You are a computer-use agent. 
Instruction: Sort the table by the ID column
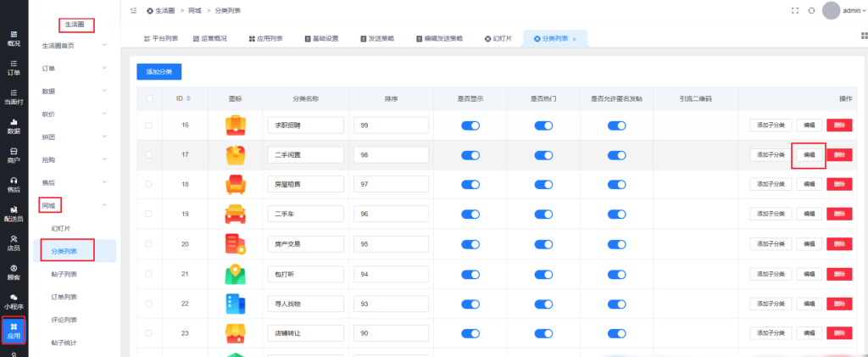(188, 98)
